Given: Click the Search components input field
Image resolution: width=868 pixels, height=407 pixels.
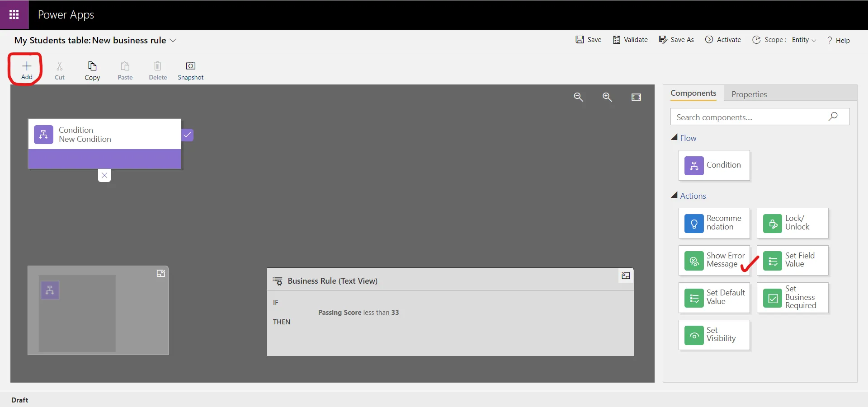Looking at the screenshot, I should [750, 117].
